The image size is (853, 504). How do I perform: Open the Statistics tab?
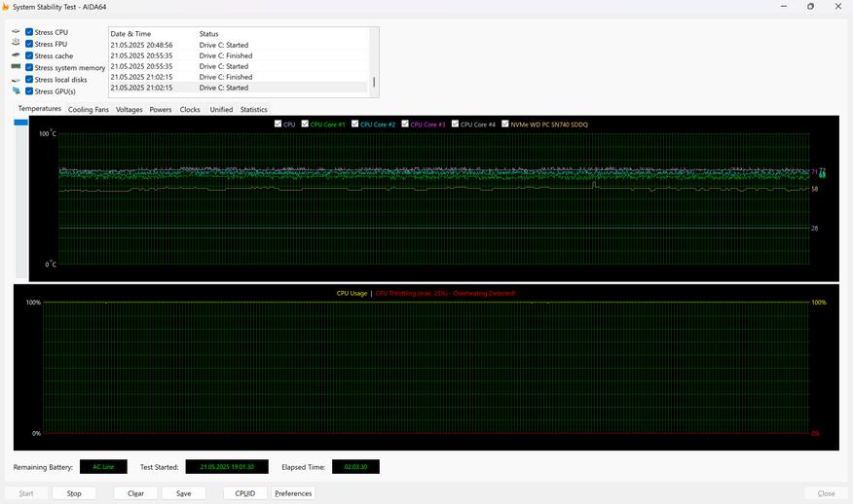[253, 110]
